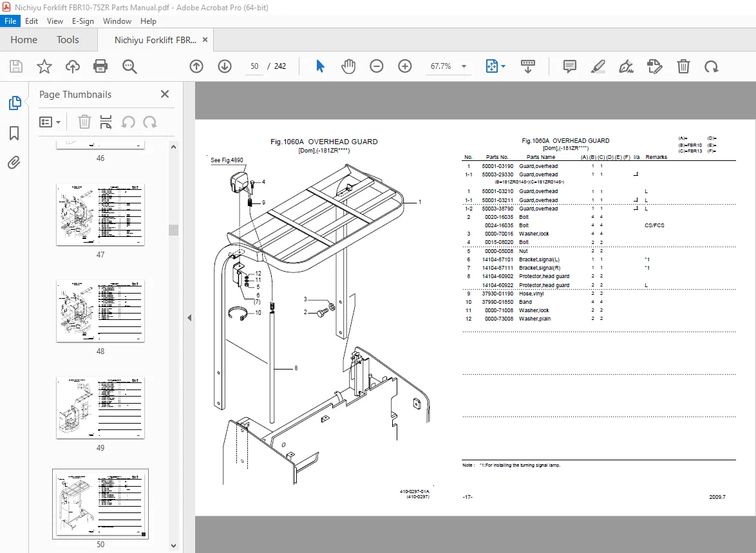Add a comment sticky note

pos(569,66)
